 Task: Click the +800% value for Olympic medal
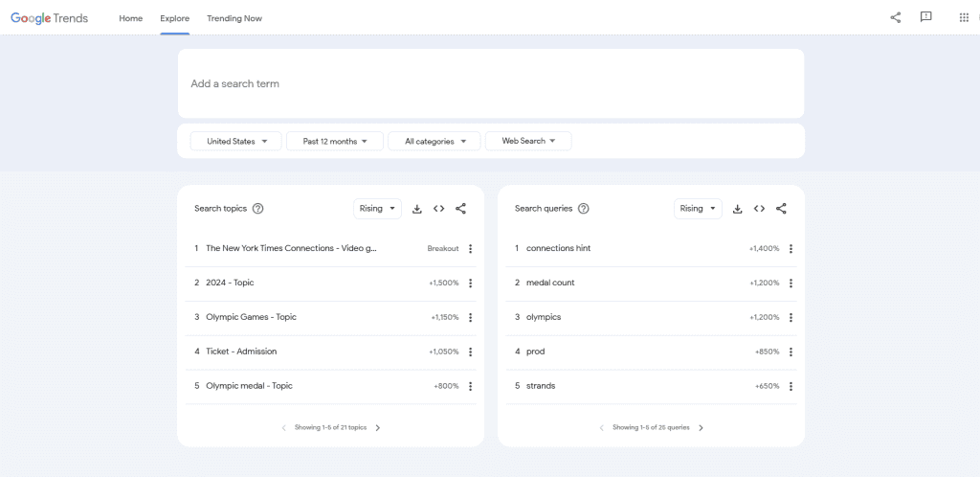click(x=446, y=386)
